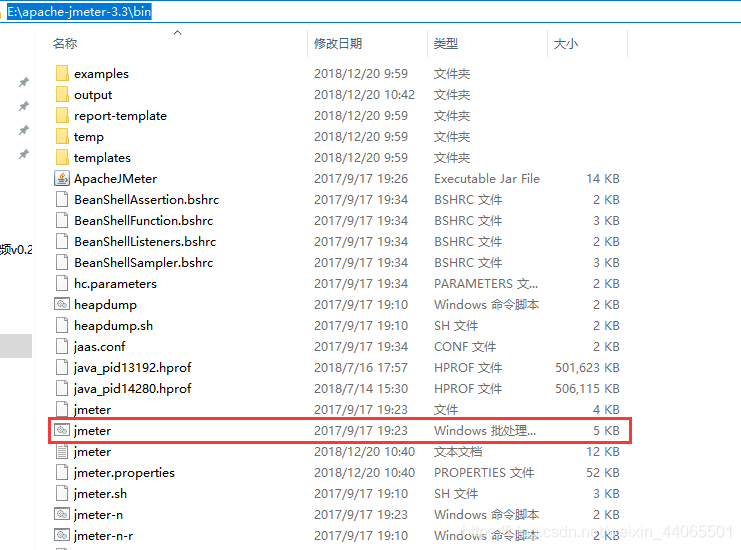Click the jmeter Windows batch file icon
Viewport: 741px width, 550px height.
pos(62,430)
